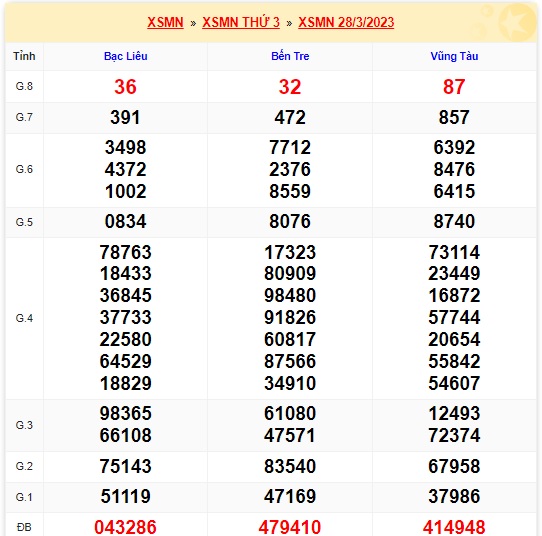Select Bến Tre G.8 result 32

pos(290,86)
